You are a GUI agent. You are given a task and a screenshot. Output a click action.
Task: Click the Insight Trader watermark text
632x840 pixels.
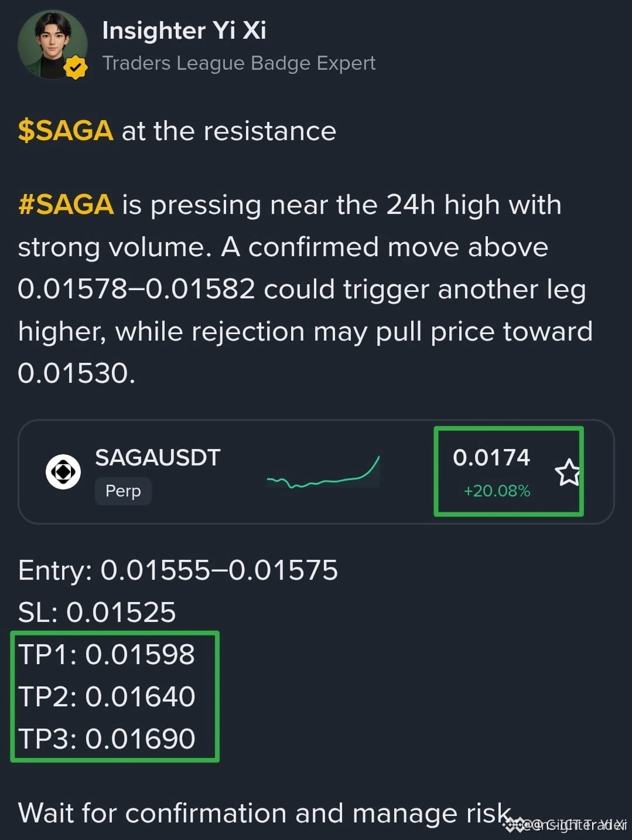[576, 825]
